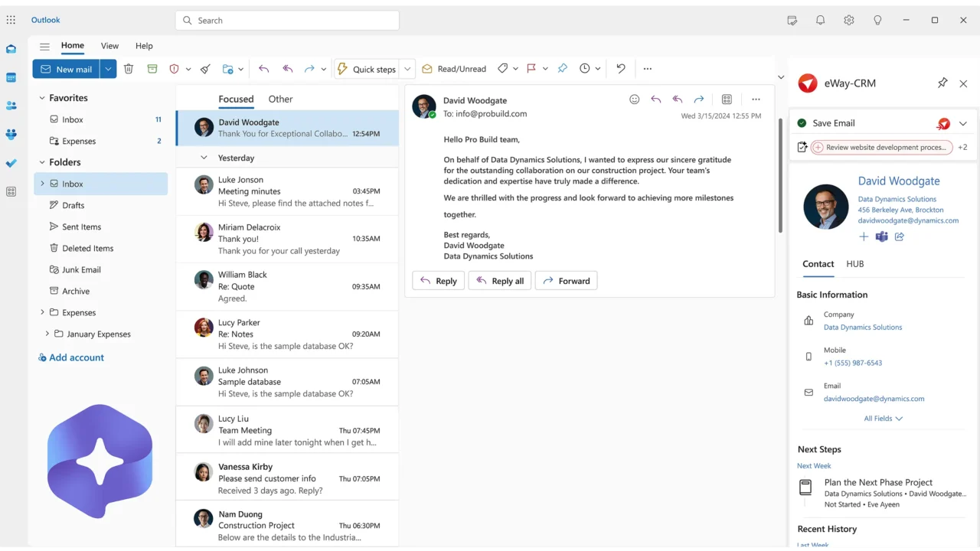Expand the January Expenses folder

(47, 334)
